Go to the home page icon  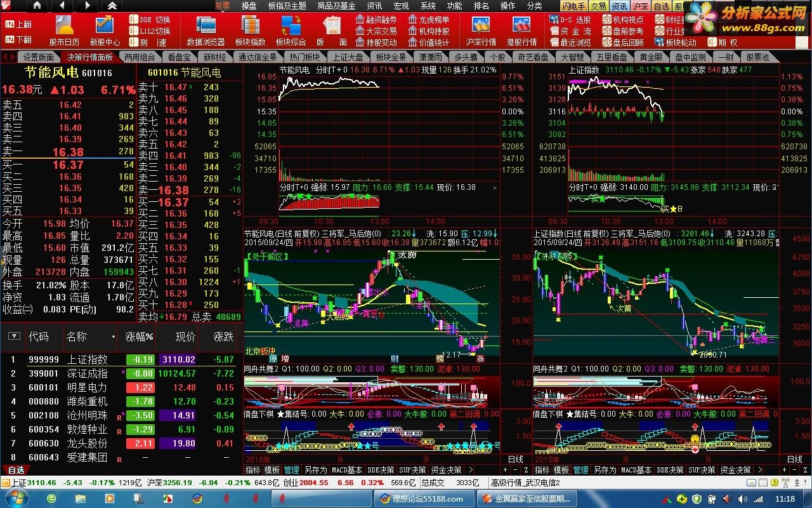37,6
